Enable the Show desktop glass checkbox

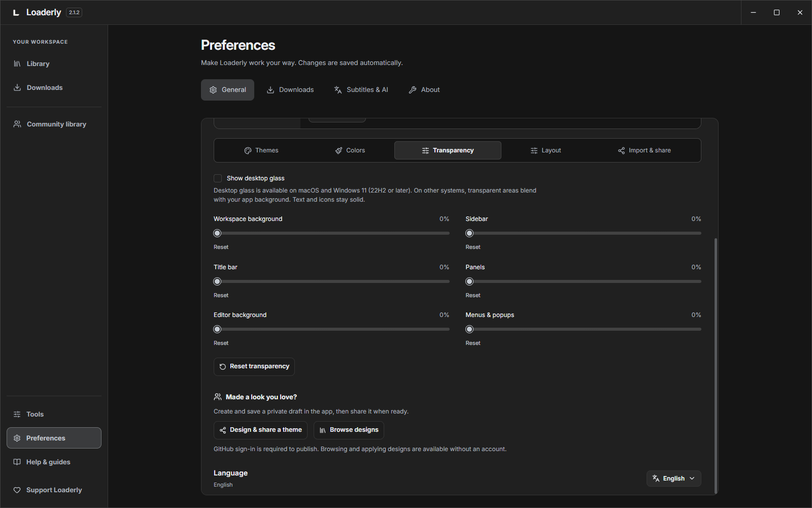tap(218, 178)
